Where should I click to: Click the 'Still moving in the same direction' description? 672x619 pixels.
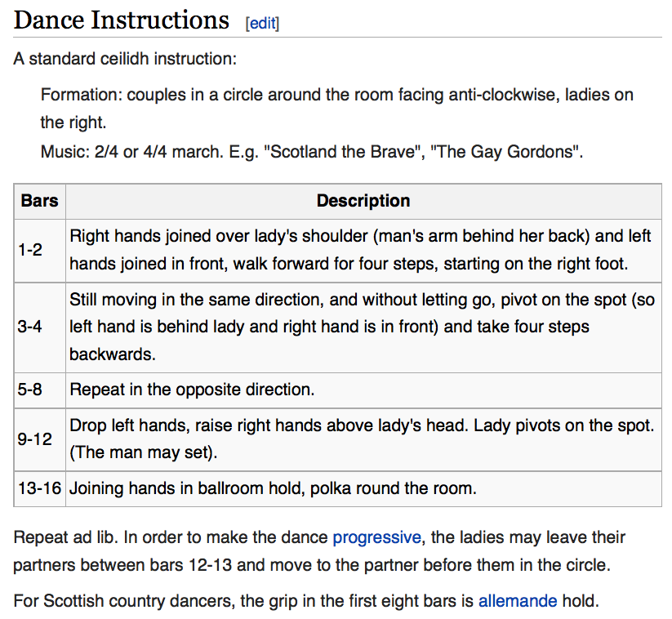(363, 327)
